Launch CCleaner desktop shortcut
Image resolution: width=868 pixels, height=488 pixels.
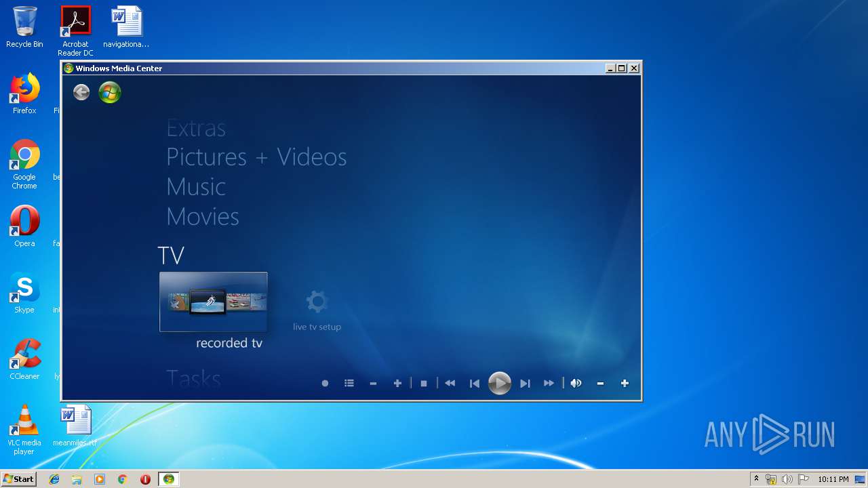coord(24,359)
